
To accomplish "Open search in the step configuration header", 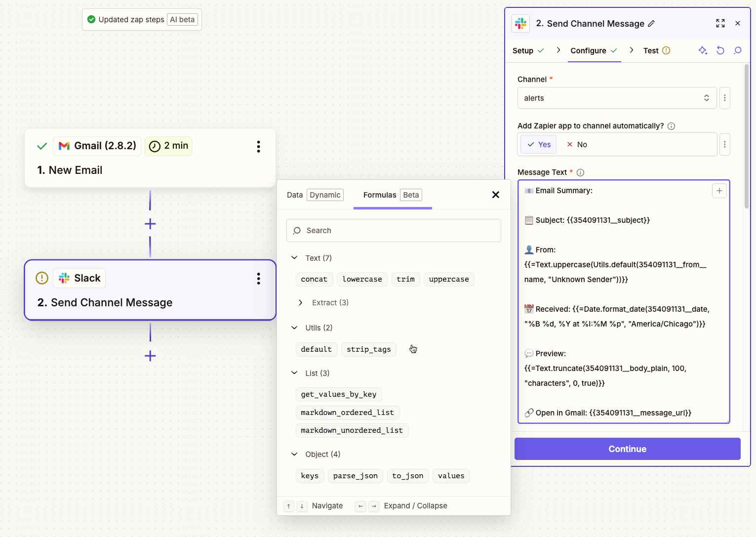I will coord(738,50).
